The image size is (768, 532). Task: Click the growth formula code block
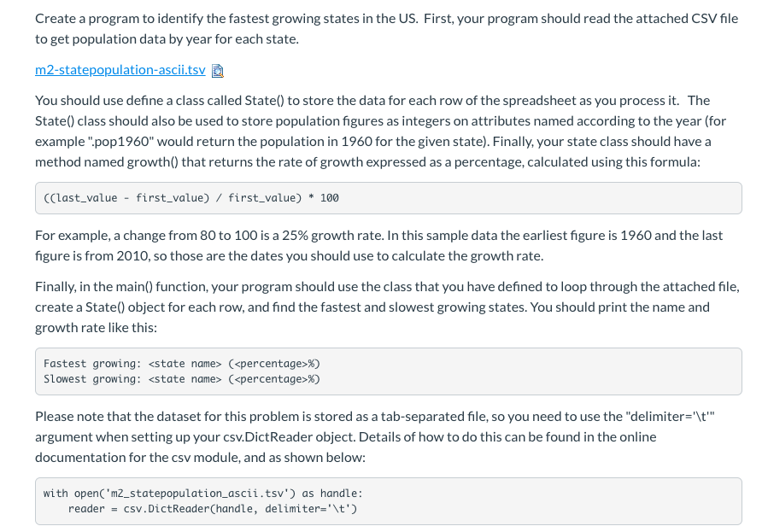click(389, 198)
